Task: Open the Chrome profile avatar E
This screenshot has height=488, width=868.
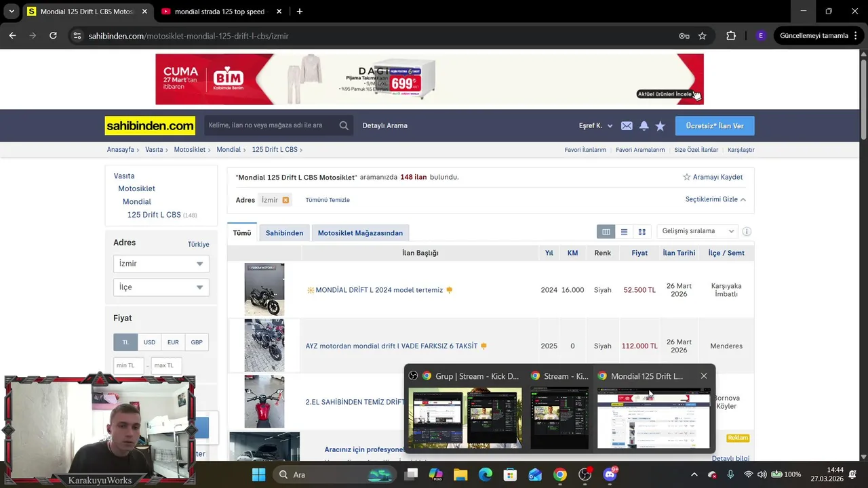Action: point(760,36)
